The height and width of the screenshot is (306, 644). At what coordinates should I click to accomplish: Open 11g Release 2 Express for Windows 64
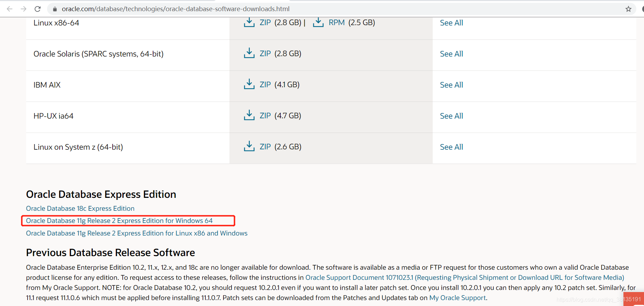click(x=119, y=221)
